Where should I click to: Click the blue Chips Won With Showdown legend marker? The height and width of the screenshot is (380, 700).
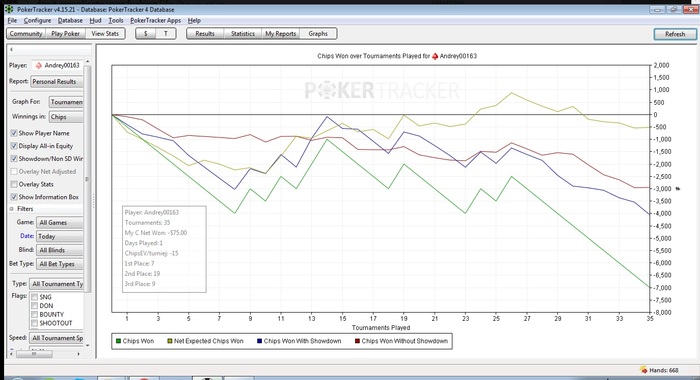coord(259,341)
